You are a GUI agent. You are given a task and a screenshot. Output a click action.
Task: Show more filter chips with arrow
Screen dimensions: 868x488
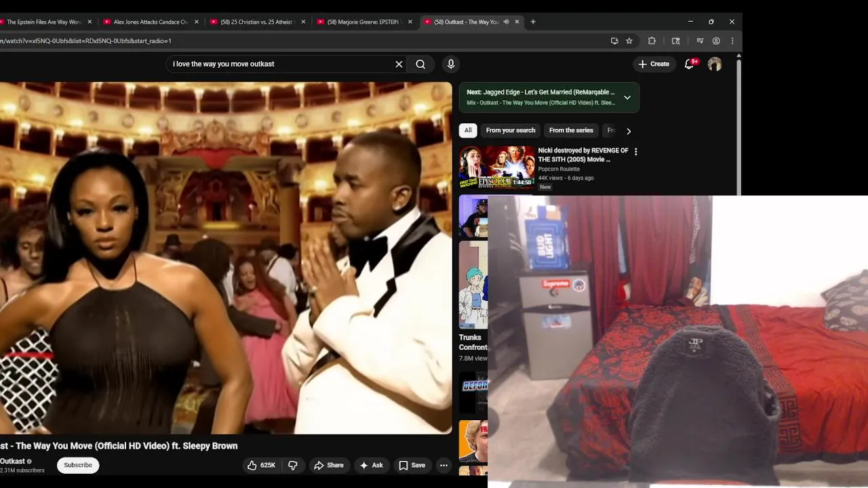629,131
